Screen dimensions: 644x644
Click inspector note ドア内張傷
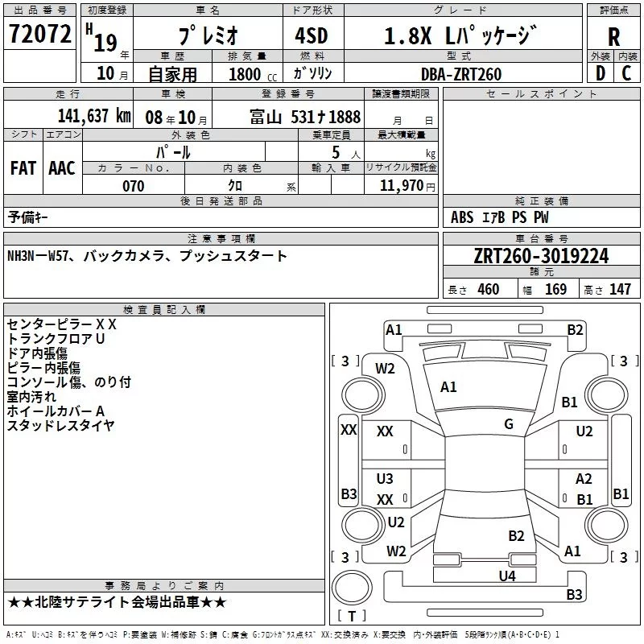(x=37, y=353)
